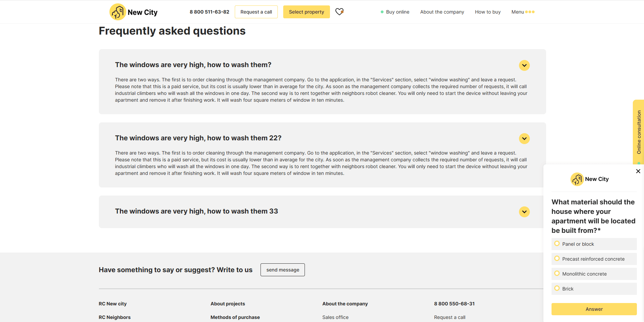
Task: Close the survey popup with X
Action: (x=638, y=171)
